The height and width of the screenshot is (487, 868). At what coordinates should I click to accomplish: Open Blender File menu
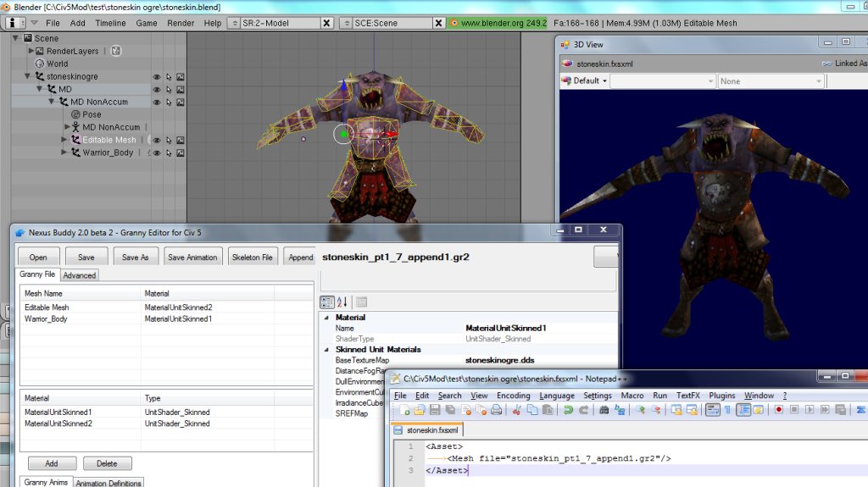tap(53, 23)
